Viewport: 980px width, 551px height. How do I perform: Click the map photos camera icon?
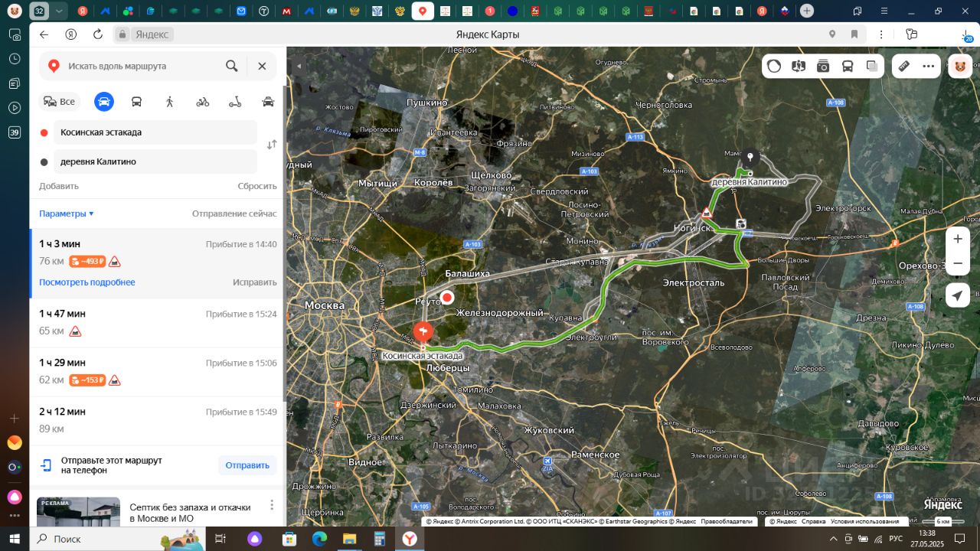coord(823,66)
